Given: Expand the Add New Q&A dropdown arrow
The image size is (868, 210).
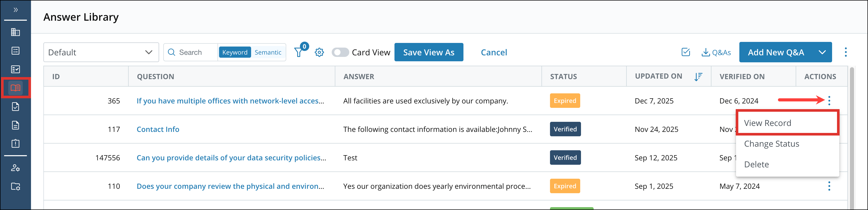Looking at the screenshot, I should 822,52.
